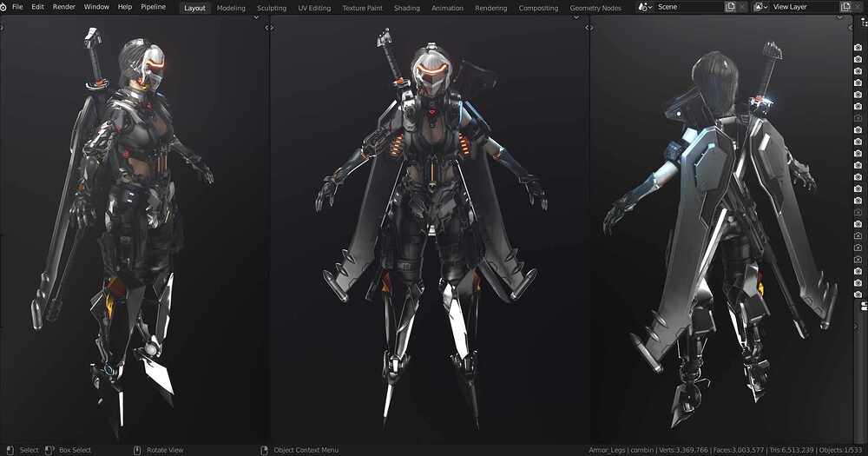Switch to the Geometry Nodes workspace tab
The width and height of the screenshot is (868, 456).
coord(595,8)
